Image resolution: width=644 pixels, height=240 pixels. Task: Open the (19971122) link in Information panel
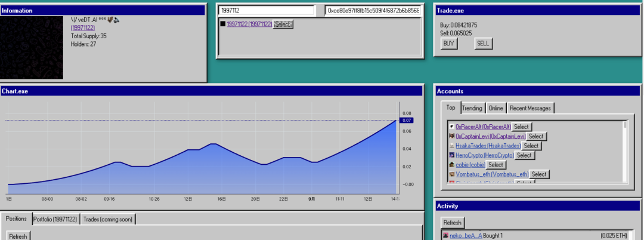[x=83, y=28]
